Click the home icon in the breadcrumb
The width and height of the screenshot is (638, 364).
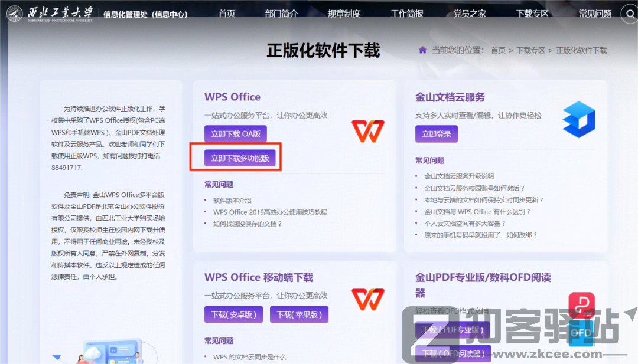coord(422,50)
